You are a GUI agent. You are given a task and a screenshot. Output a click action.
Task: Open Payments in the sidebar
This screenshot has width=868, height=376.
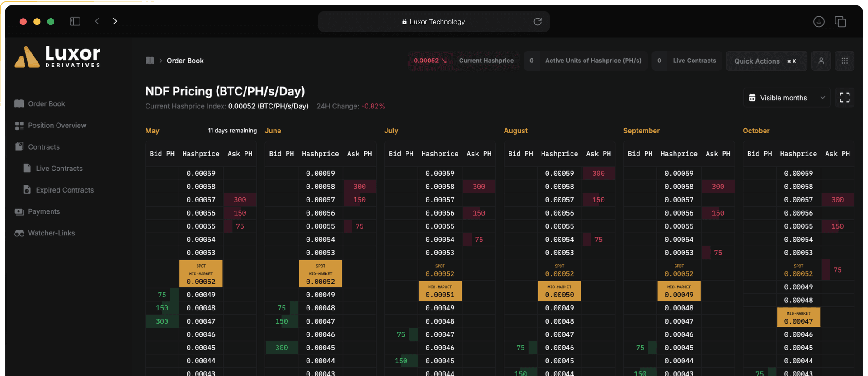(44, 211)
